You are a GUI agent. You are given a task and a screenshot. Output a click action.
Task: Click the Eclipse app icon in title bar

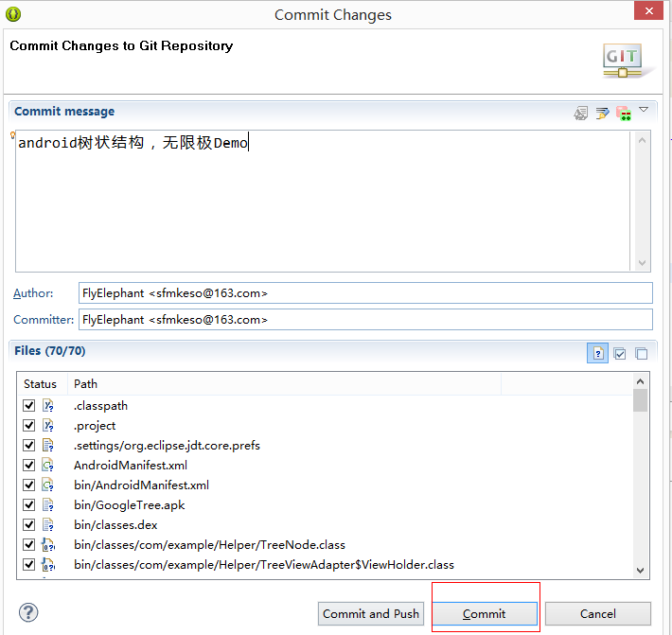click(13, 14)
